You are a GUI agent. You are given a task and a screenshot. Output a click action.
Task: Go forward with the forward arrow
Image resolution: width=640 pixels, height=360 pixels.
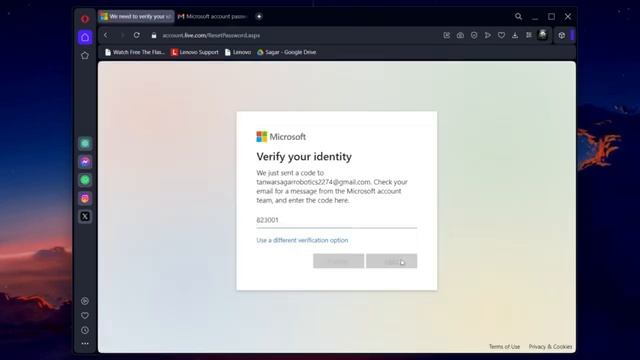coord(122,36)
